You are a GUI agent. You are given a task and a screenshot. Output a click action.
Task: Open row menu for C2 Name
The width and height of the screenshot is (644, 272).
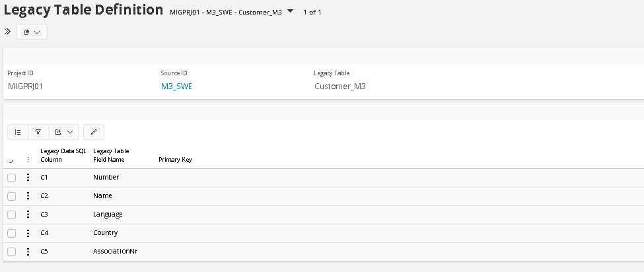pyautogui.click(x=28, y=196)
